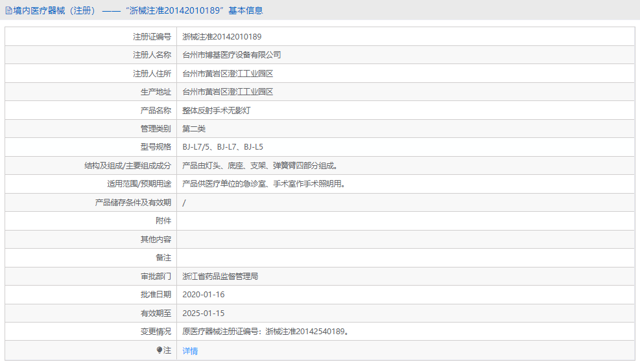Click the 批准日期 label
Screen dimensions: 640x364
pos(156,295)
